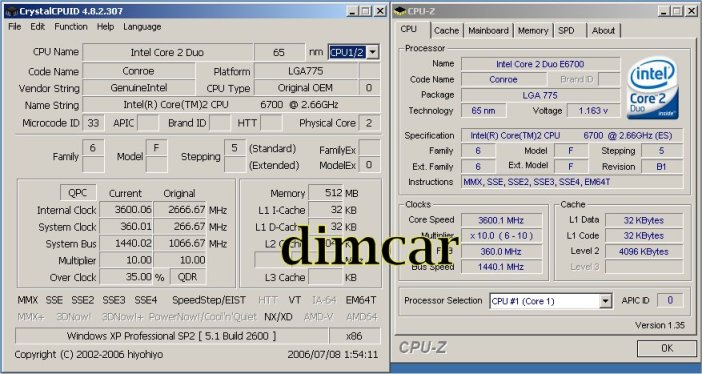Click the APIC ID field in CPU-Z
This screenshot has height=374, width=702.
670,301
